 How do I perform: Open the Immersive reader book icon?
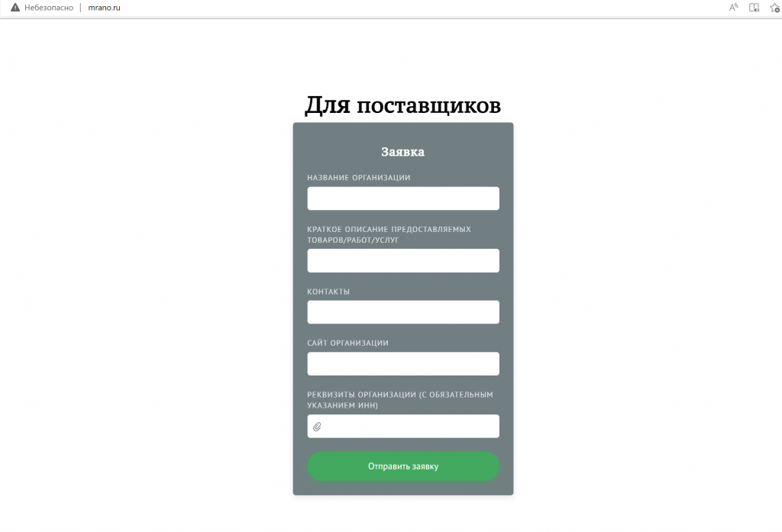pyautogui.click(x=754, y=8)
